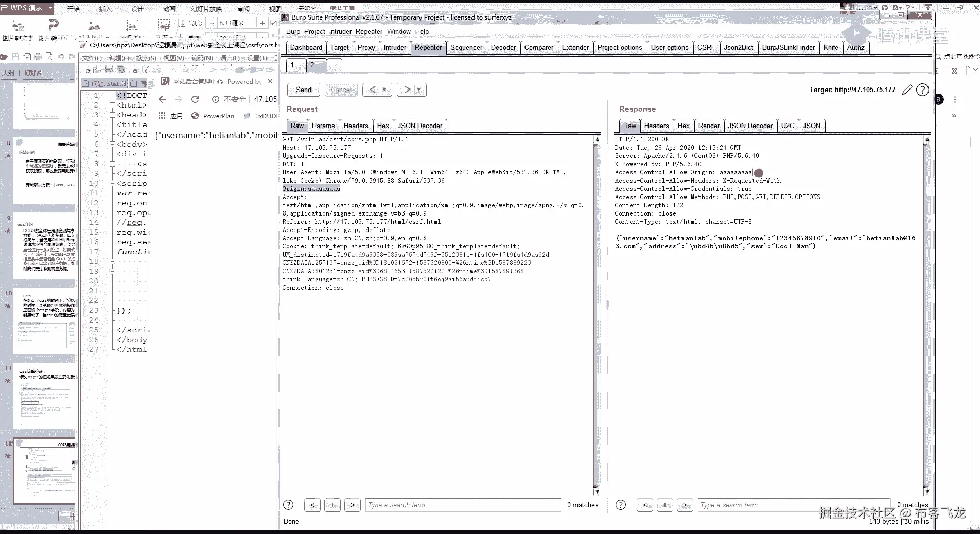This screenshot has height=534, width=980.
Task: Click the Response pane vertical scrollbar
Action: pyautogui.click(x=927, y=315)
